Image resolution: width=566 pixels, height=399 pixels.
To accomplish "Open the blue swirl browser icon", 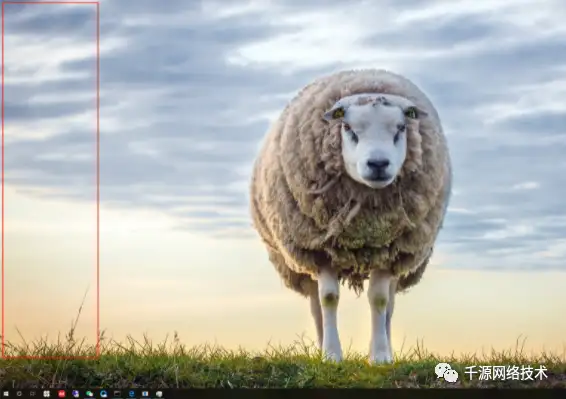I will 104,394.
